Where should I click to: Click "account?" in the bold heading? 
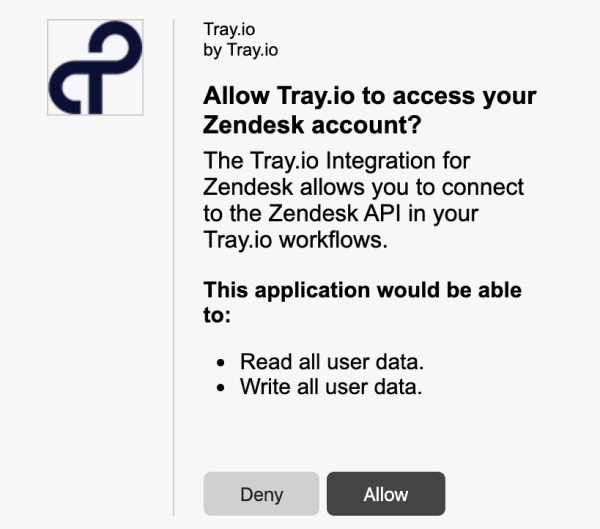[x=367, y=125]
